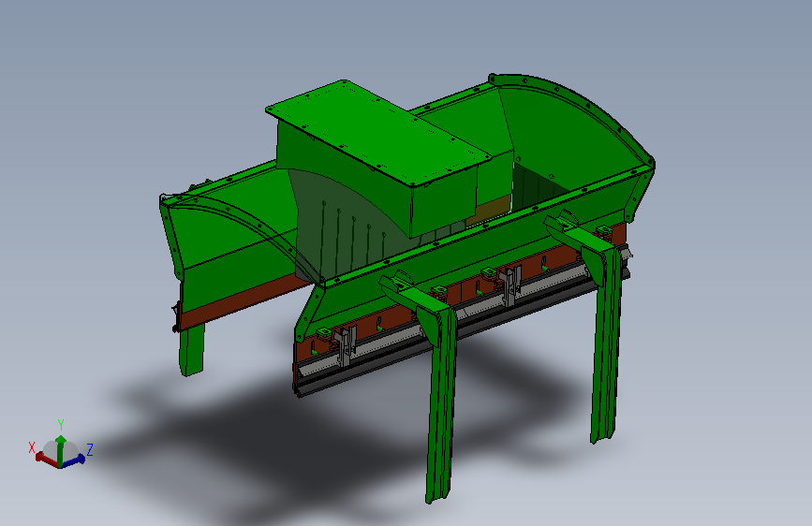
Task: Click the blue Z axis arrow on the triad
Action: [74, 460]
